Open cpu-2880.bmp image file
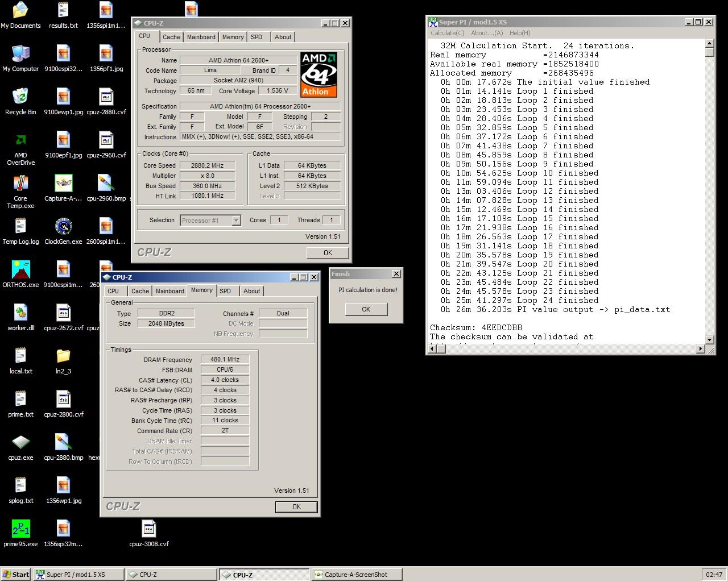 [63, 447]
